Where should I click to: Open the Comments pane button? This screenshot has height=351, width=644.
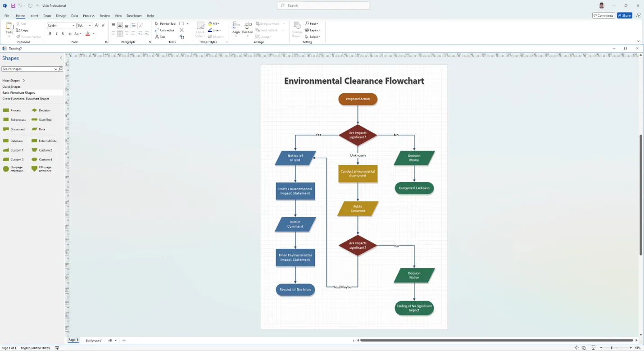603,15
